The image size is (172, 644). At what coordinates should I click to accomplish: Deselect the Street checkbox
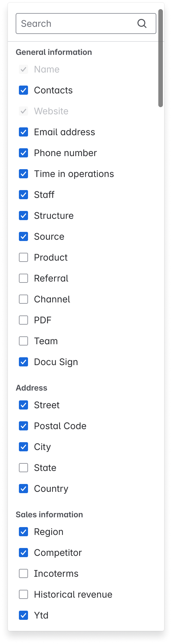[23, 405]
